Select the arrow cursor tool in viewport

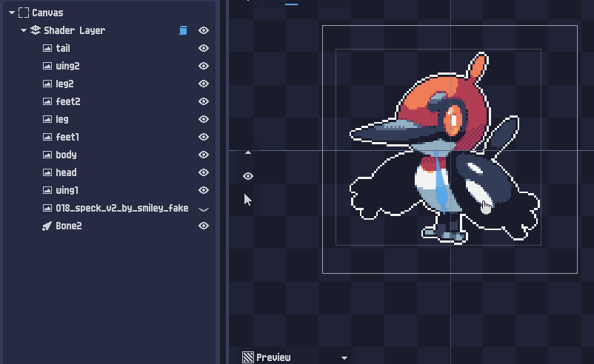[248, 200]
